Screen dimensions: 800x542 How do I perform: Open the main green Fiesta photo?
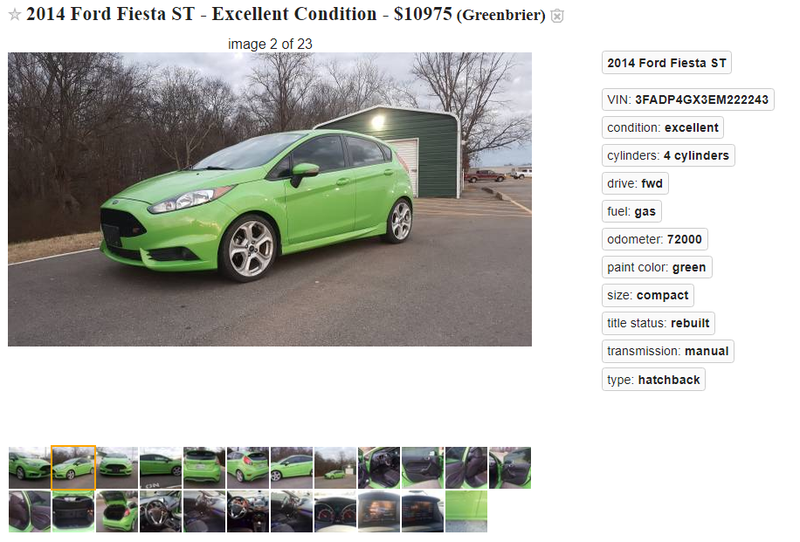tap(270, 199)
